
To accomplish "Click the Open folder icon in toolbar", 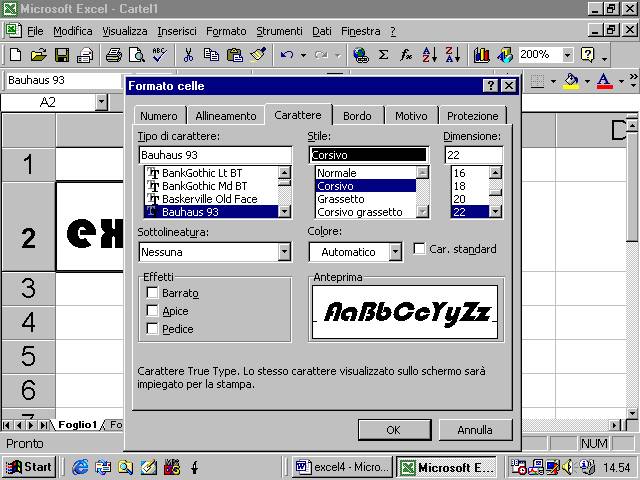I will tap(38, 55).
